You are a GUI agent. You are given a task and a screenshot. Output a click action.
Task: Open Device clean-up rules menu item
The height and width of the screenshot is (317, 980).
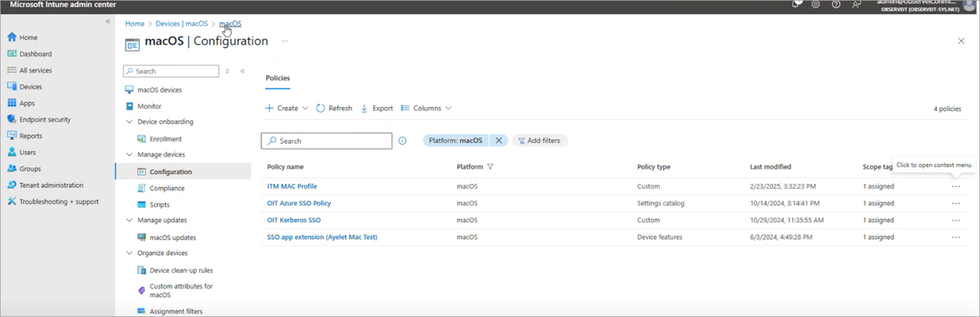pyautogui.click(x=175, y=270)
